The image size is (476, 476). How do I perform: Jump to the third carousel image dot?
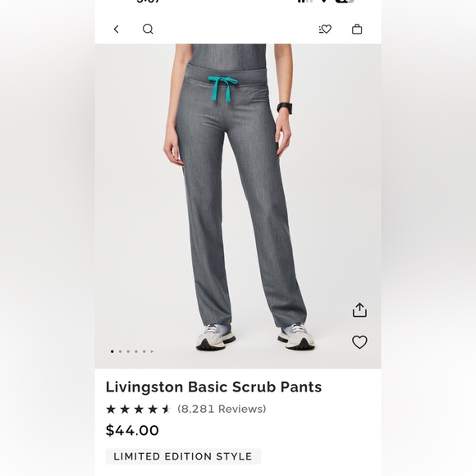128,351
